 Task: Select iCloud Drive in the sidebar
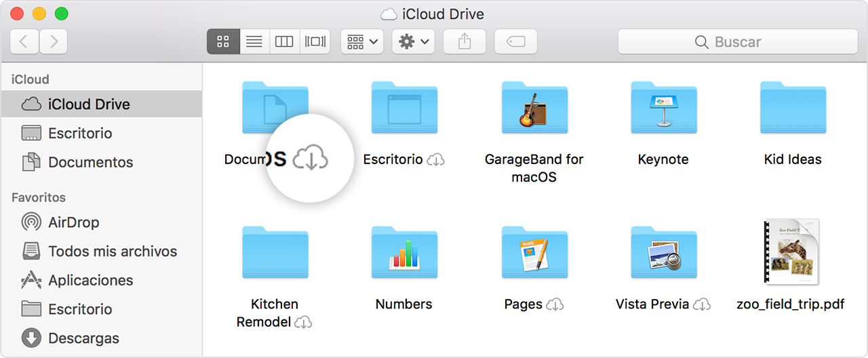point(101,104)
